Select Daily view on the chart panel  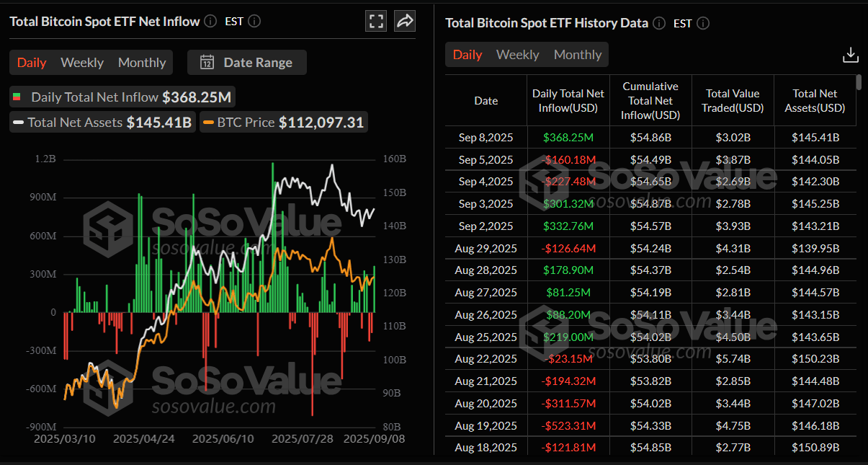click(31, 62)
